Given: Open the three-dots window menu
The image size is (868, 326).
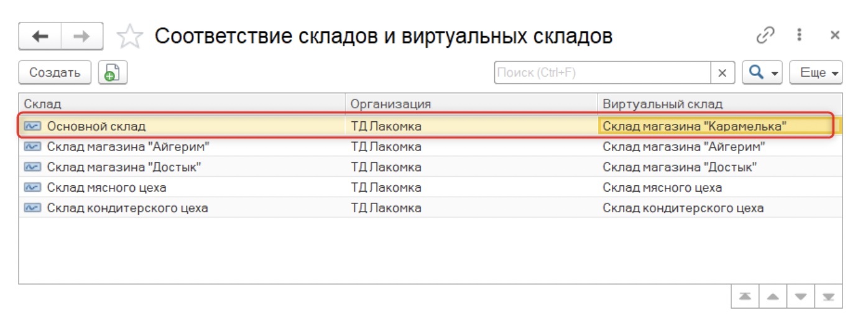Looking at the screenshot, I should (x=800, y=35).
